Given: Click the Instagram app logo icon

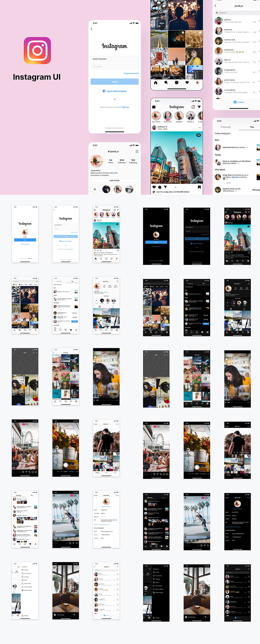Looking at the screenshot, I should point(37,50).
